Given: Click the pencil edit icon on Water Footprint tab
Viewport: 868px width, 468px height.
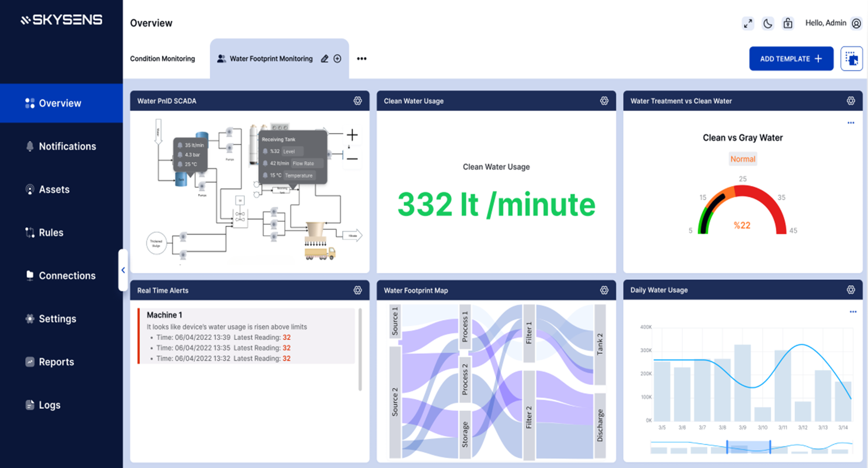Looking at the screenshot, I should click(325, 59).
